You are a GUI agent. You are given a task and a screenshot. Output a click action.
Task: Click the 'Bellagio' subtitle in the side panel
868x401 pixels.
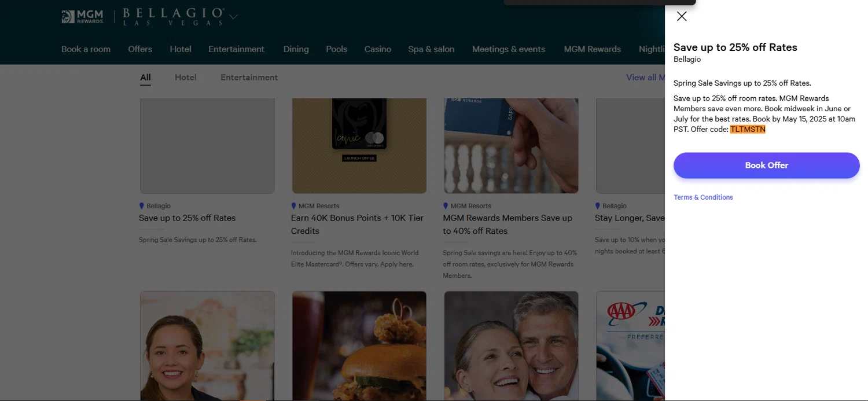pos(687,60)
